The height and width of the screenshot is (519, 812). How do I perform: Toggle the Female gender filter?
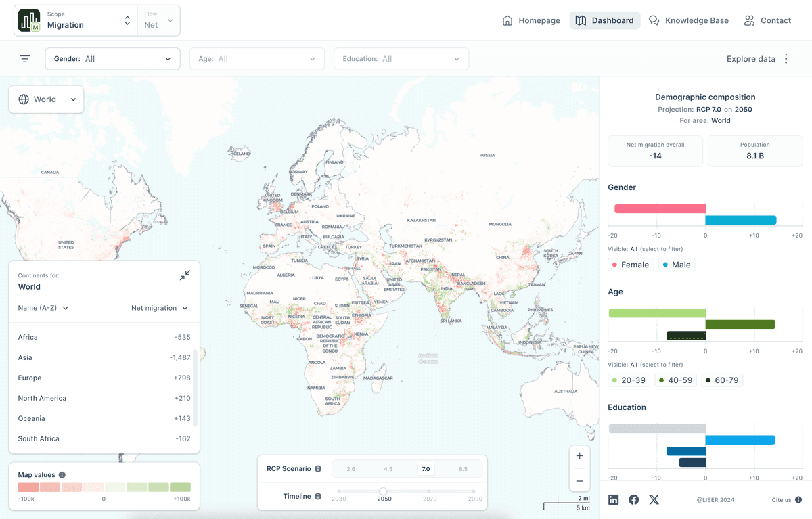(x=631, y=265)
